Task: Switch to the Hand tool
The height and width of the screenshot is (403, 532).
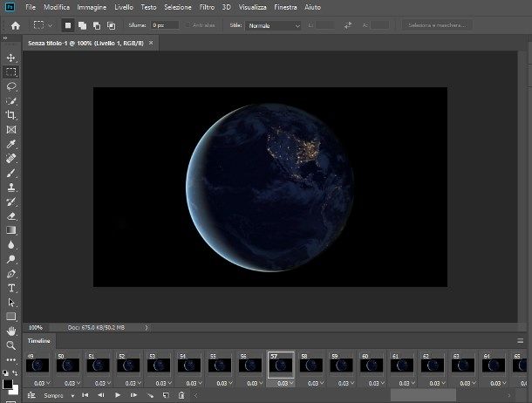Action: 11,331
